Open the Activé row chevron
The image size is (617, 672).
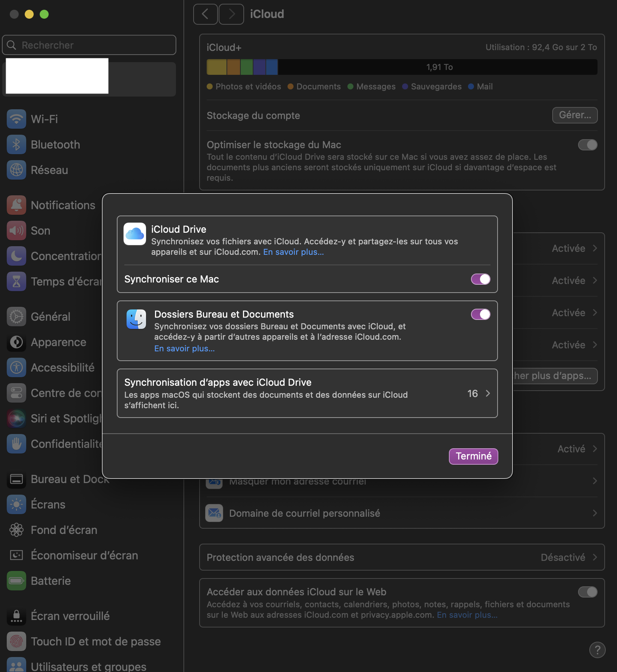click(x=595, y=449)
